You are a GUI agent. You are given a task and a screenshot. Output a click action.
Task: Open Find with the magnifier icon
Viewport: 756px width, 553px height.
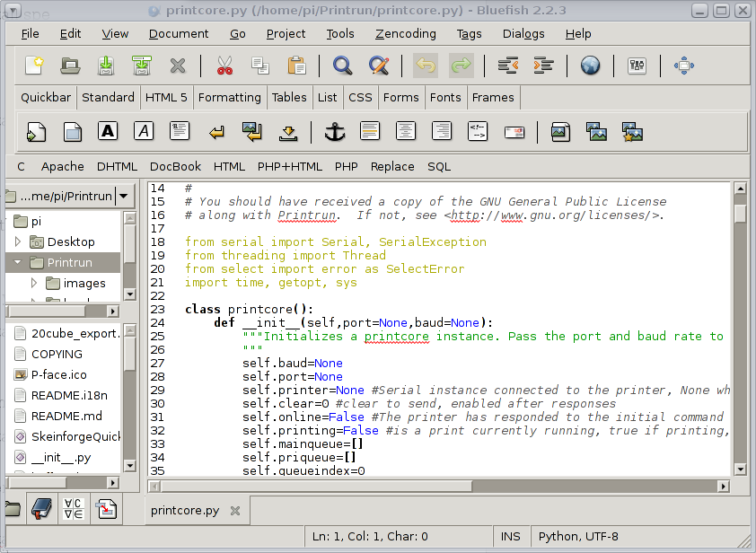pos(343,66)
